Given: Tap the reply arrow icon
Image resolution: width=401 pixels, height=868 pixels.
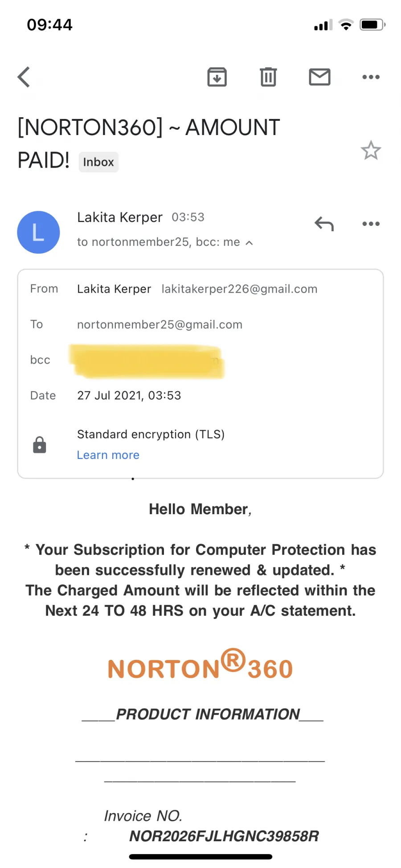Looking at the screenshot, I should [x=324, y=224].
